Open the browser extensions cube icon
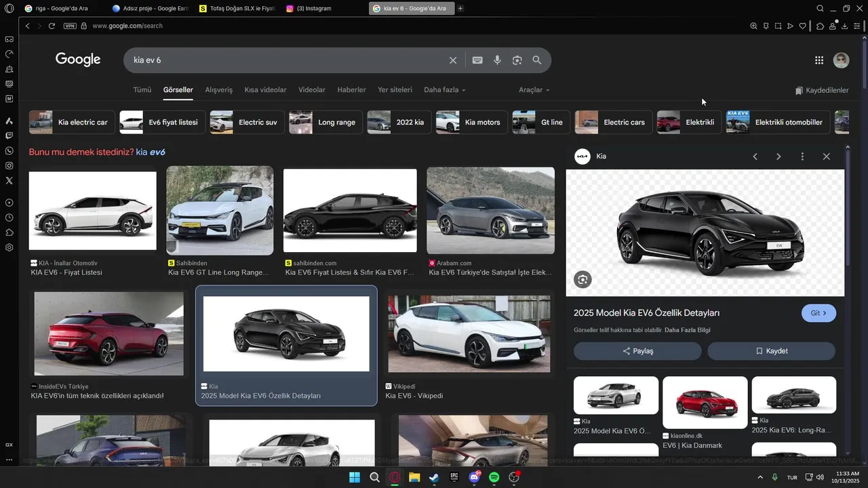 point(820,26)
